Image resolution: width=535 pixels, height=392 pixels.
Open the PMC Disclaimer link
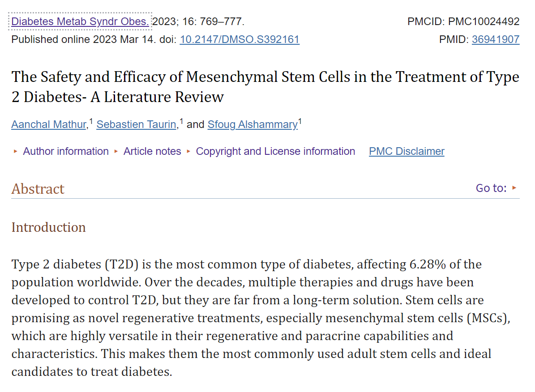click(x=407, y=151)
